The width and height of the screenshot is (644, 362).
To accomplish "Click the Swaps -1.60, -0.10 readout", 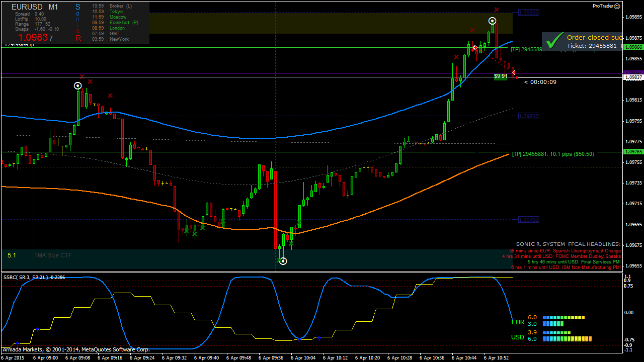I will (37, 29).
